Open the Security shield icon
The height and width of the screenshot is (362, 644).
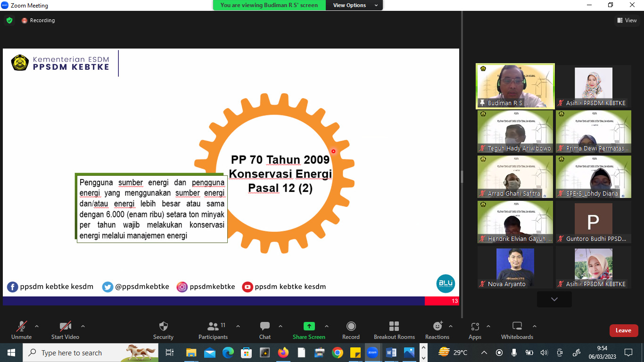[x=163, y=327]
